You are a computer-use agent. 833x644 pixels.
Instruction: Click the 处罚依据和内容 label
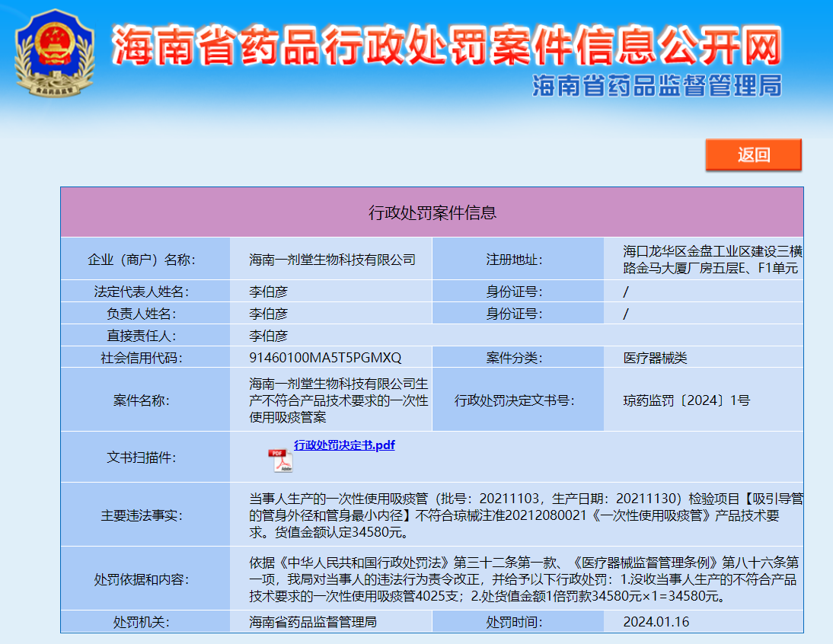coord(142,579)
